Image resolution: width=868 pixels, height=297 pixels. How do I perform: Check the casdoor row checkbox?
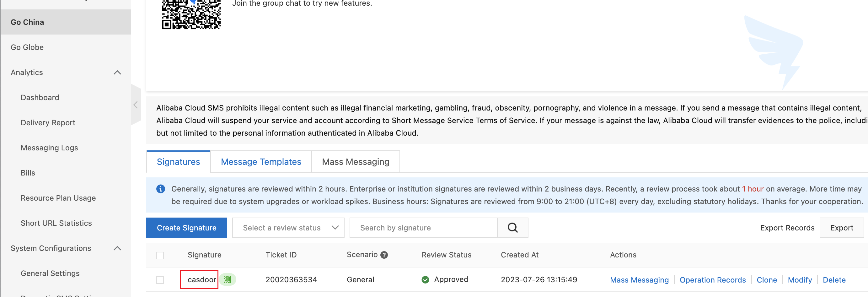[160, 280]
